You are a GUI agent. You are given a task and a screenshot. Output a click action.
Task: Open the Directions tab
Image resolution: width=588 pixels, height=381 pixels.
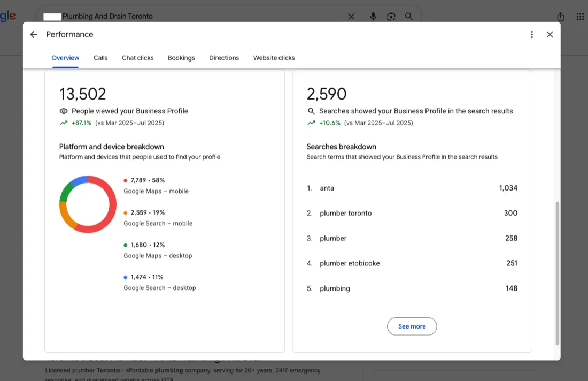click(x=224, y=58)
